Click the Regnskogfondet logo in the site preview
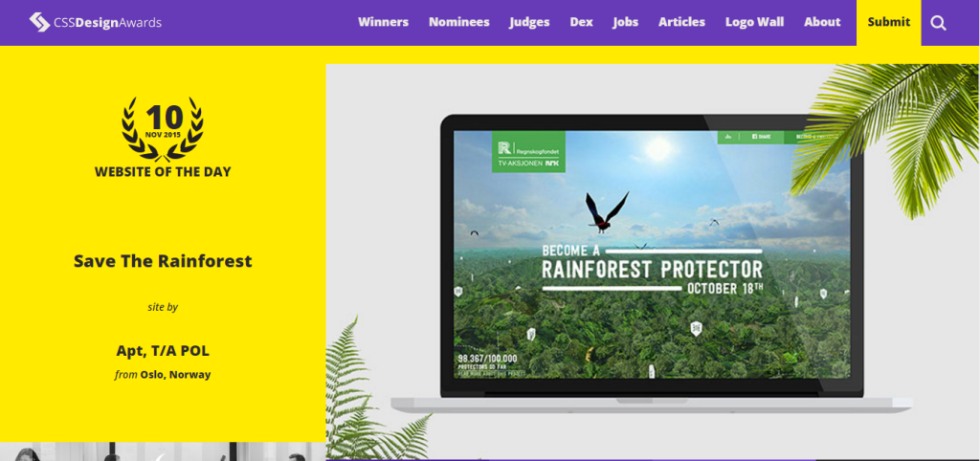Image resolution: width=980 pixels, height=461 pixels. pos(528,152)
